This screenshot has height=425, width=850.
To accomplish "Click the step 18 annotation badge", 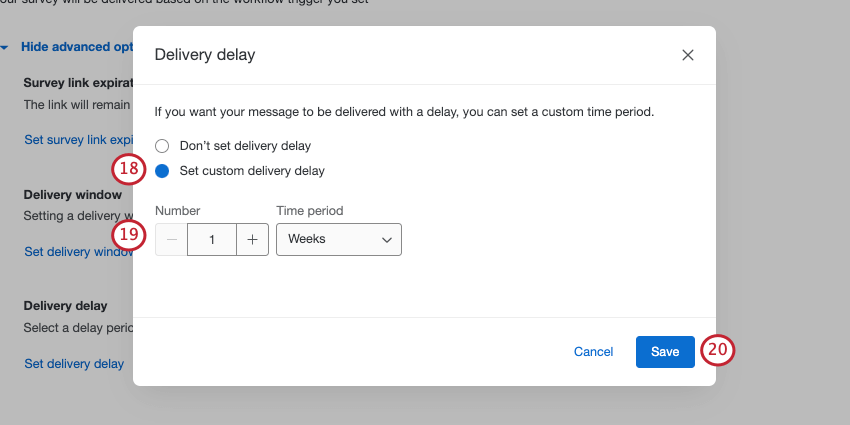I will [x=129, y=169].
